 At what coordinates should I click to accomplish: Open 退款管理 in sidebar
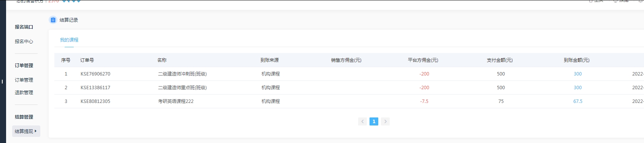(x=24, y=93)
